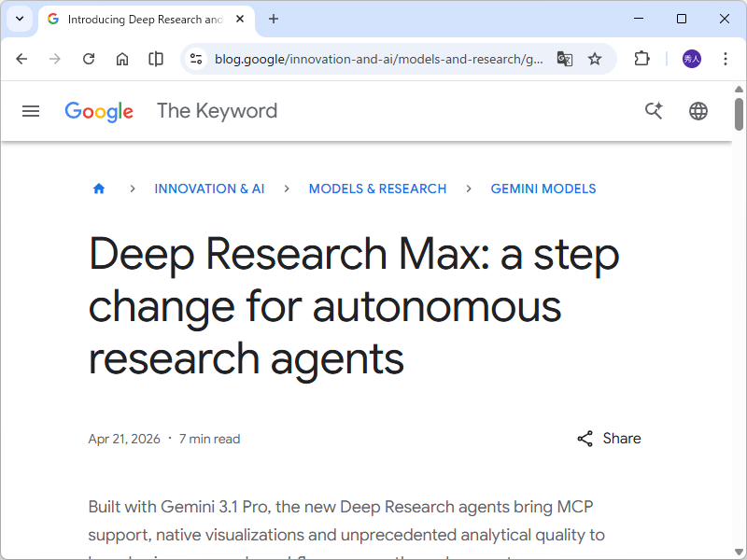
Task: Close the Introducing Deep Research tab
Action: [x=240, y=19]
